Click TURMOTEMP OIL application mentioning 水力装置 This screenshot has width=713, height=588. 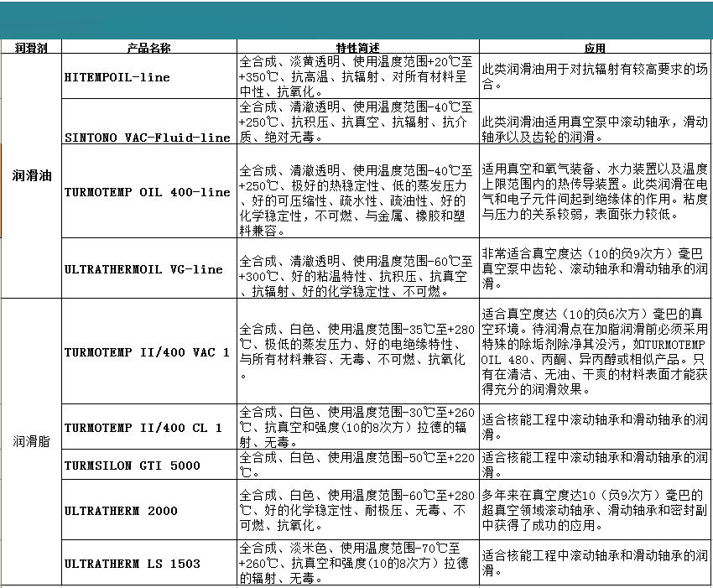595,191
